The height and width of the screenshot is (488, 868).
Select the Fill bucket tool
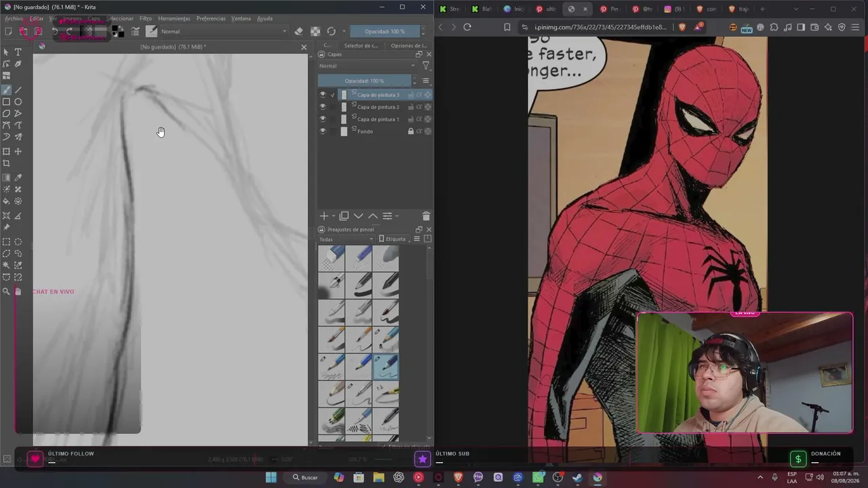click(6, 201)
